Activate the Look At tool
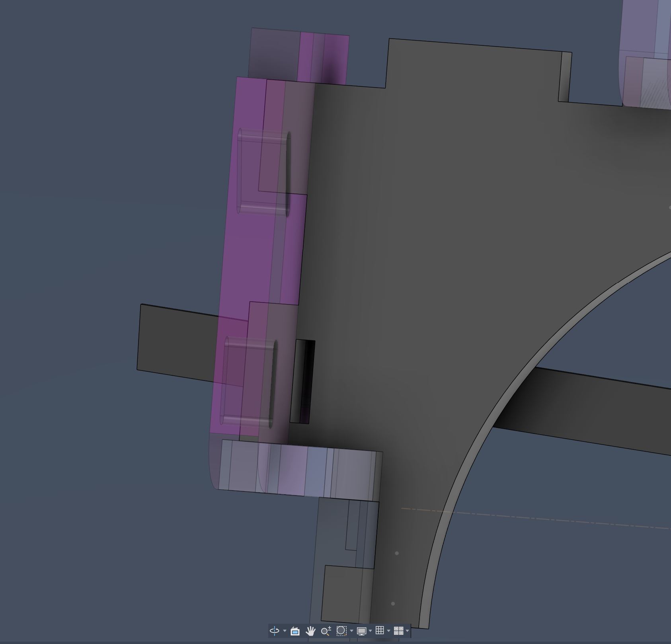Viewport: 671px width, 644px height. (295, 631)
